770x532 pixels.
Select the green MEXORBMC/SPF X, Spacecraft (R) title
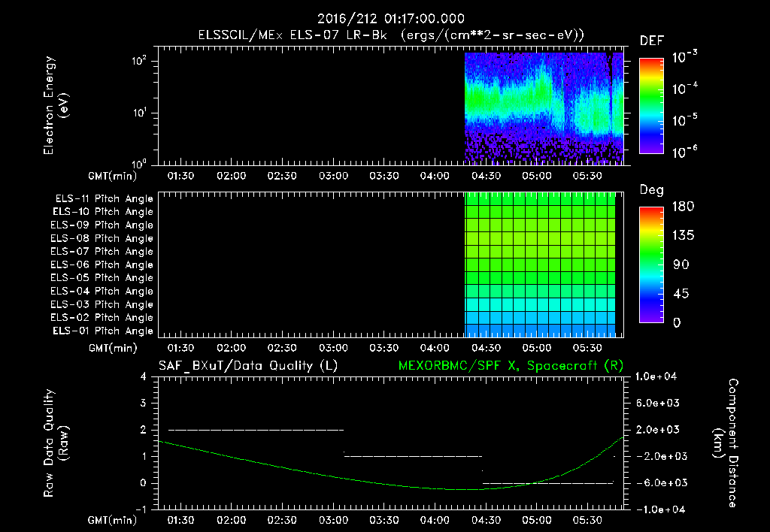pos(511,366)
